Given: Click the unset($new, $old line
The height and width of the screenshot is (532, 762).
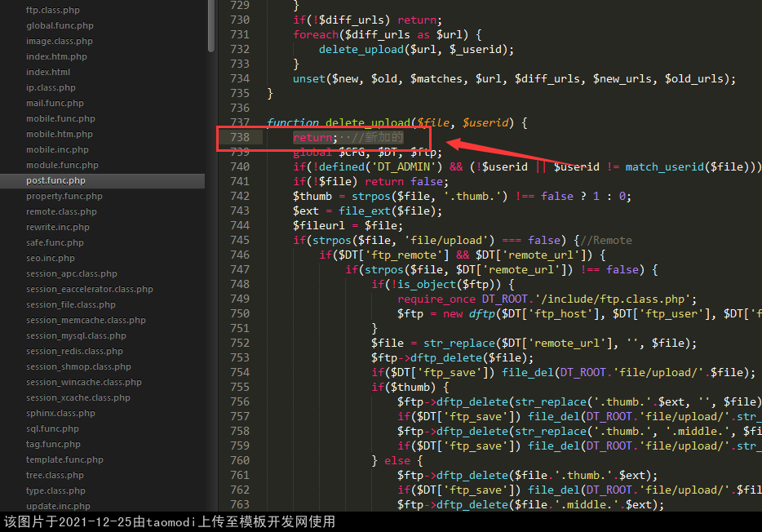Looking at the screenshot, I should [x=514, y=79].
